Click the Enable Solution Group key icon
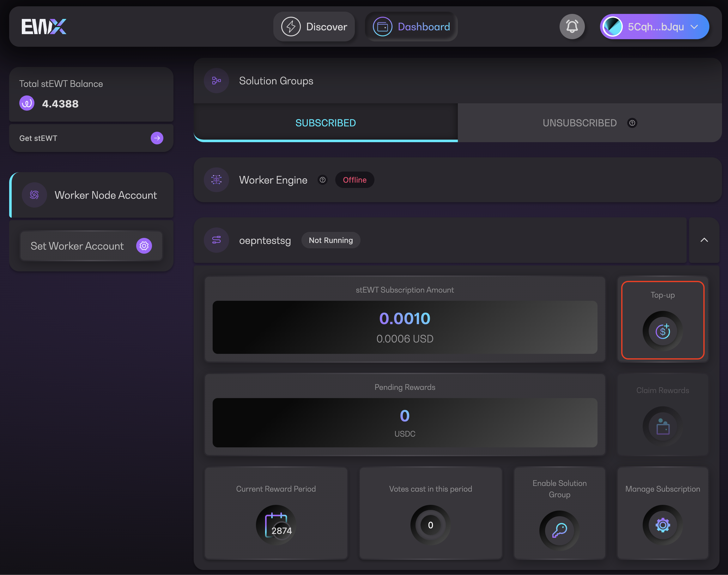The height and width of the screenshot is (575, 728). point(559,530)
